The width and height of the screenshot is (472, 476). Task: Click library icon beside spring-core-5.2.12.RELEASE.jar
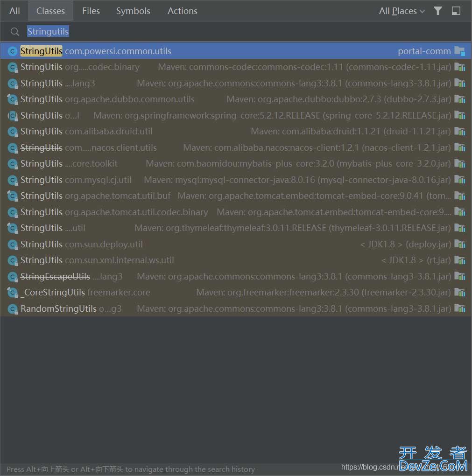(459, 115)
